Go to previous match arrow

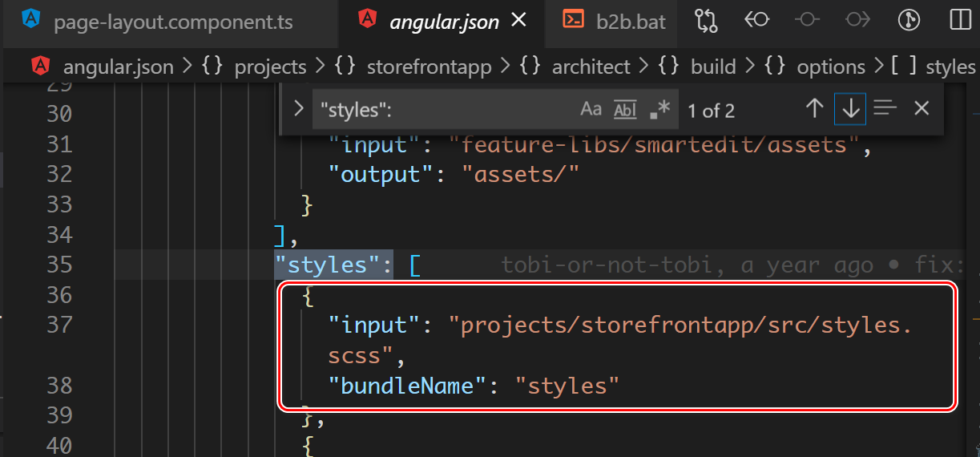814,108
